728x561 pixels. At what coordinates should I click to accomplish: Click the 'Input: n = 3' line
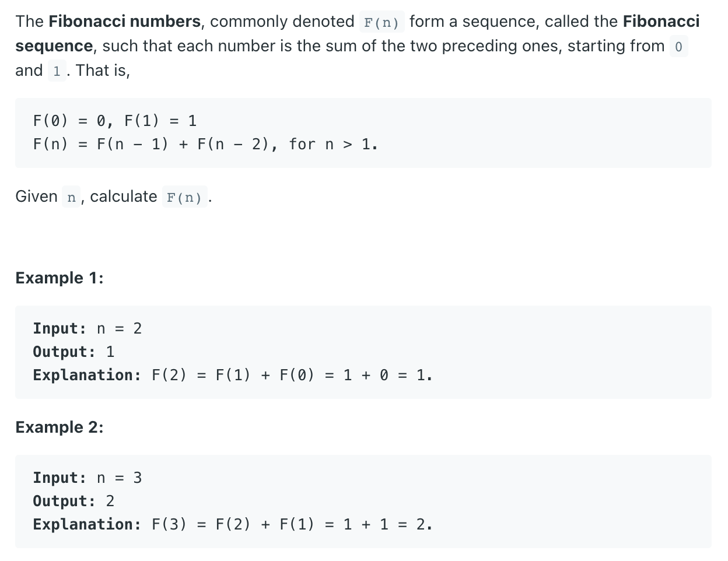pyautogui.click(x=87, y=478)
